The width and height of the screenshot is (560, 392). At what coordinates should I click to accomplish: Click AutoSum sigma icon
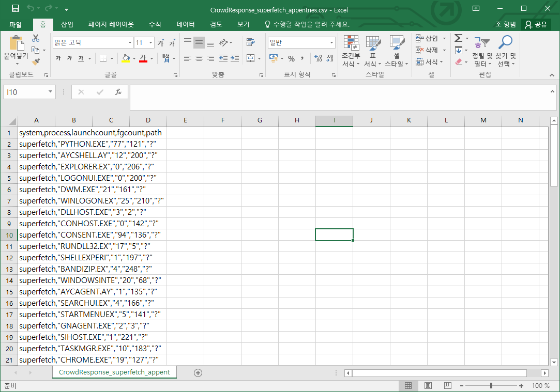(459, 38)
